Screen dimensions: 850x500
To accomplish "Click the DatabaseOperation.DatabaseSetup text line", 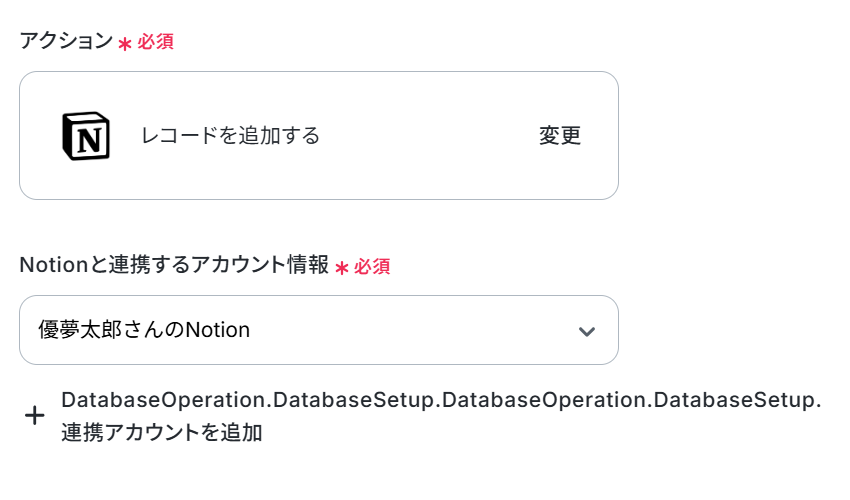I will [441, 400].
